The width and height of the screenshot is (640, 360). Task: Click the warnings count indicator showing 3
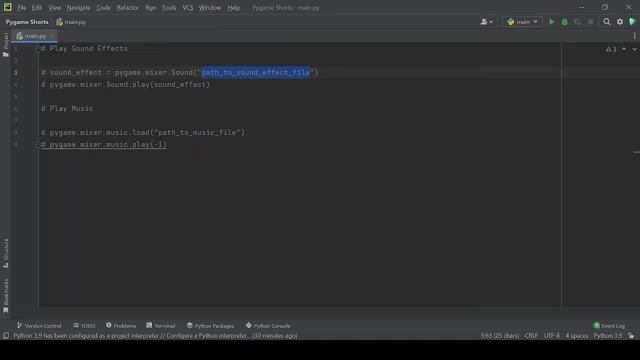[611, 49]
